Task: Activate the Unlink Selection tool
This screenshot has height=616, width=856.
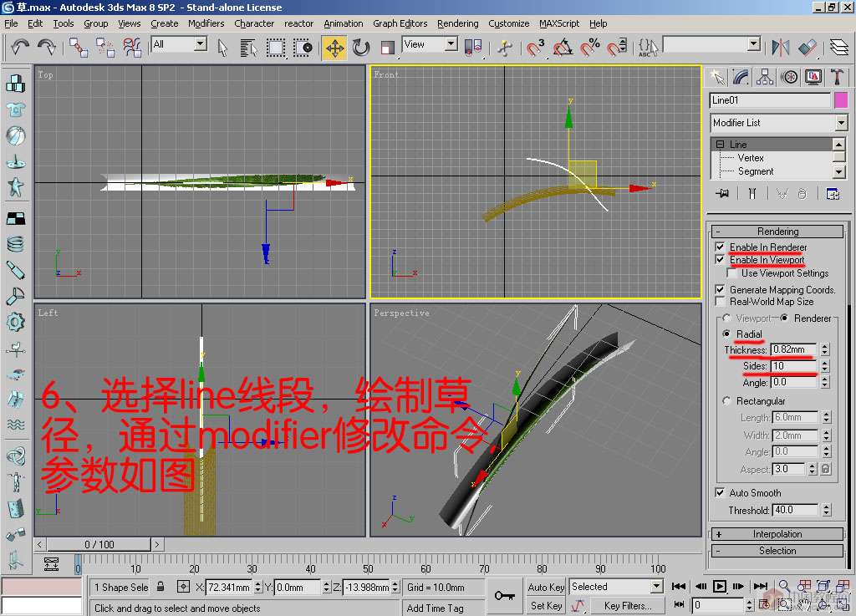Action: click(105, 48)
